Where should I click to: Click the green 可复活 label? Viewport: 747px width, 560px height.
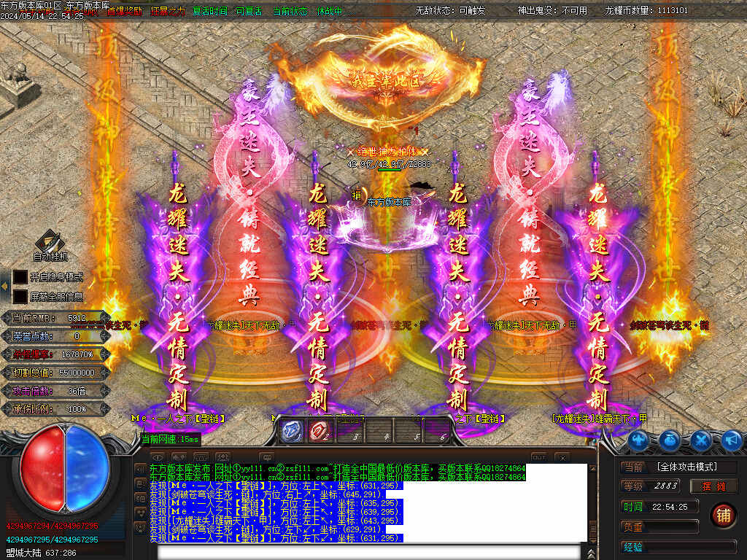[x=249, y=10]
